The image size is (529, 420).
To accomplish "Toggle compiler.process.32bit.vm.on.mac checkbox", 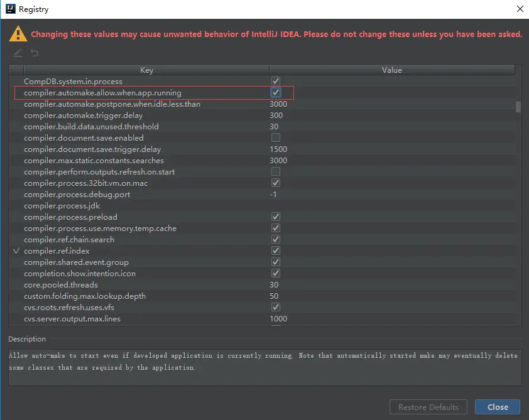I will pos(276,183).
